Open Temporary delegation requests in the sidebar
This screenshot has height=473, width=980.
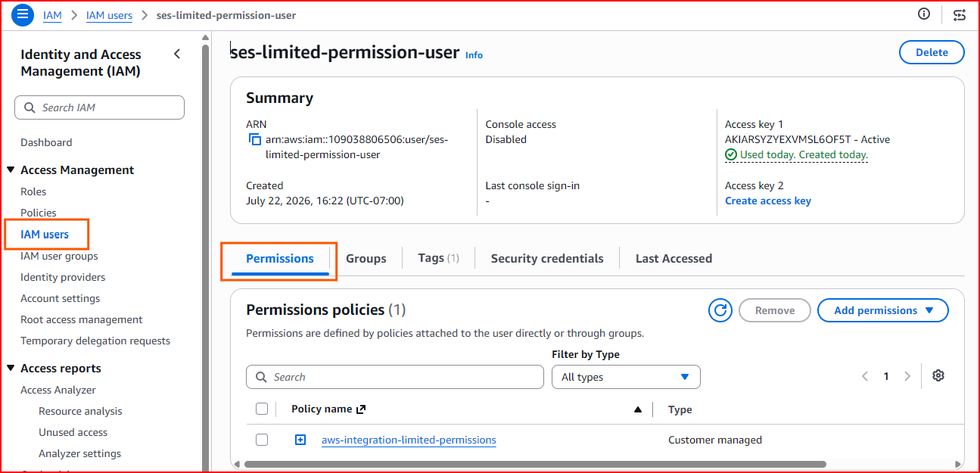pyautogui.click(x=95, y=341)
